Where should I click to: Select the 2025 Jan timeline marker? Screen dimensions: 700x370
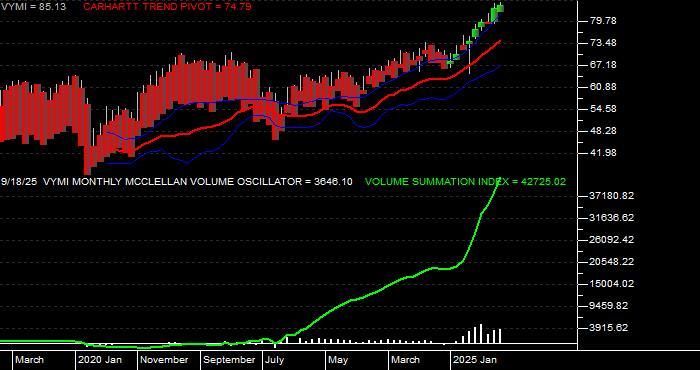pyautogui.click(x=475, y=360)
